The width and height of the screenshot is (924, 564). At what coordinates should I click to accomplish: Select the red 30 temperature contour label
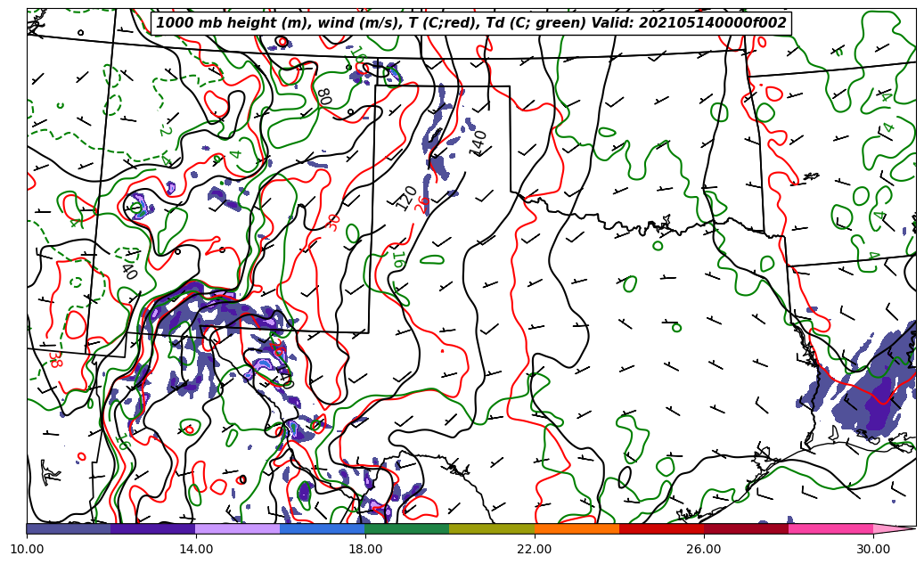click(x=334, y=222)
